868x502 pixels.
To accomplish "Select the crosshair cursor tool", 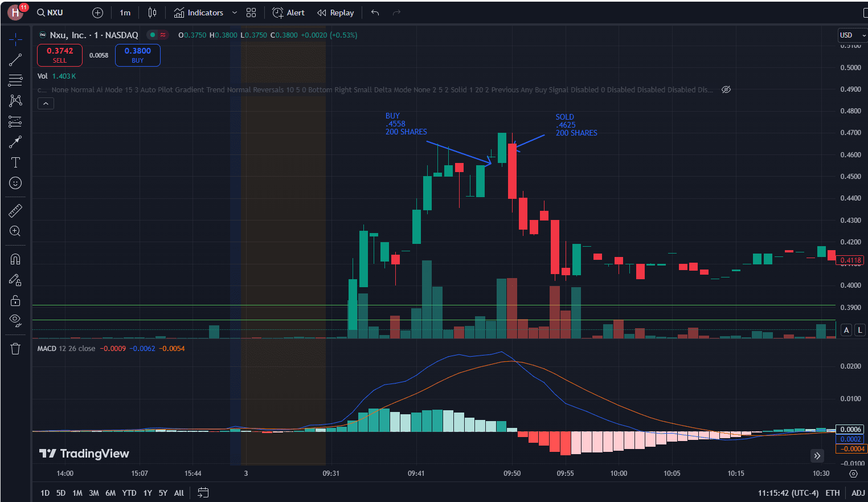I will click(x=15, y=39).
